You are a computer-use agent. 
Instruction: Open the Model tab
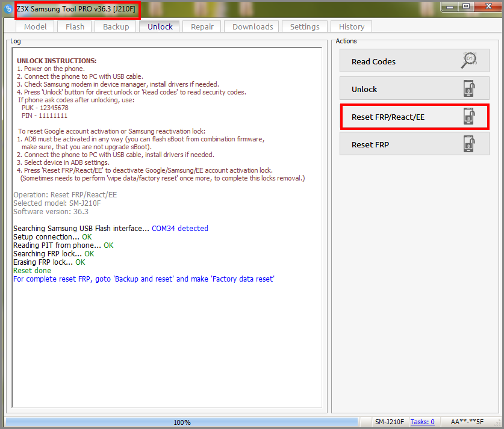[36, 26]
